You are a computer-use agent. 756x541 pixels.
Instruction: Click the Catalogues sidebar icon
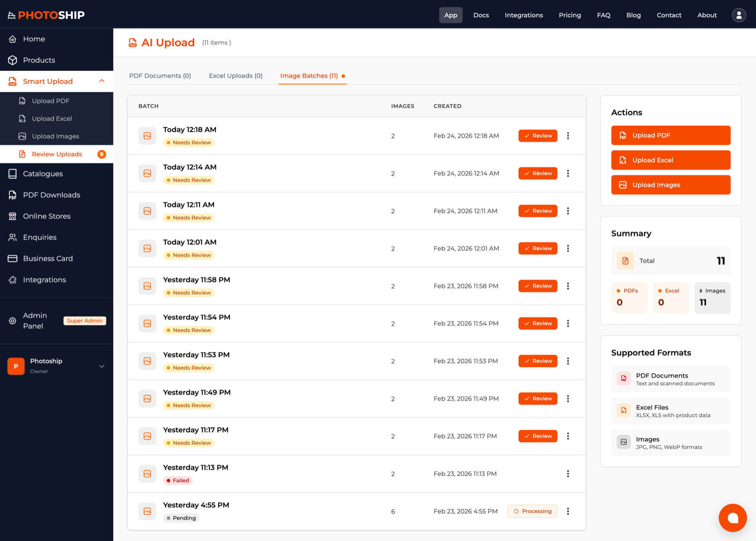(13, 174)
